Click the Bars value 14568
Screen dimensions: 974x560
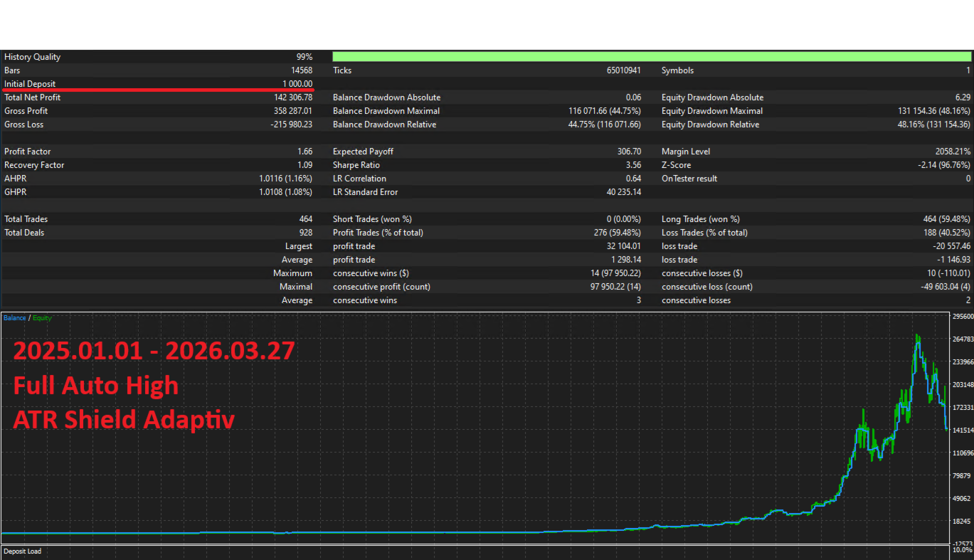[x=301, y=70]
